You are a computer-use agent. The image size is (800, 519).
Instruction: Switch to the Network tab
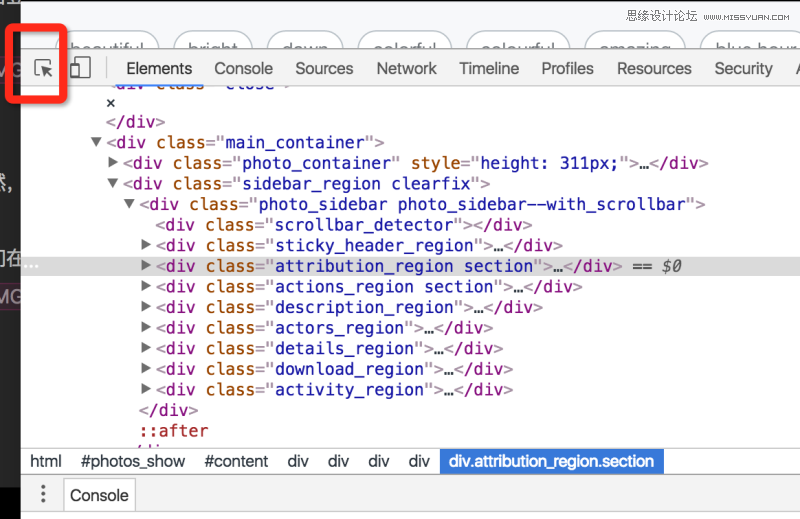(407, 68)
